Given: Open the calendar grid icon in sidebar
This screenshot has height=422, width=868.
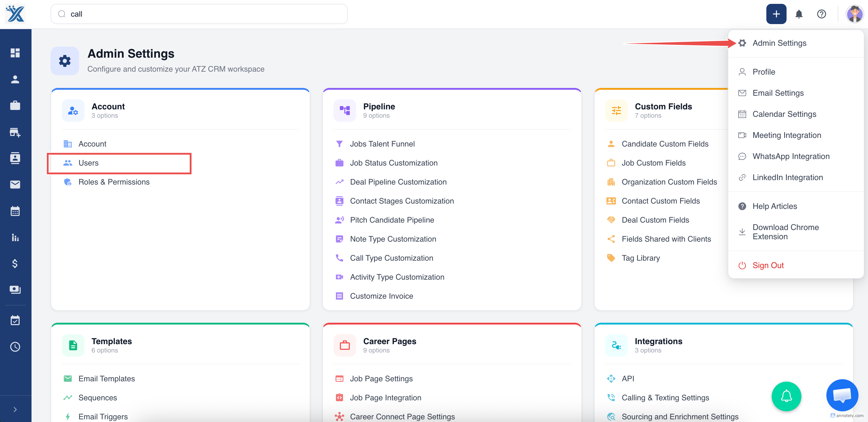Looking at the screenshot, I should (x=15, y=211).
